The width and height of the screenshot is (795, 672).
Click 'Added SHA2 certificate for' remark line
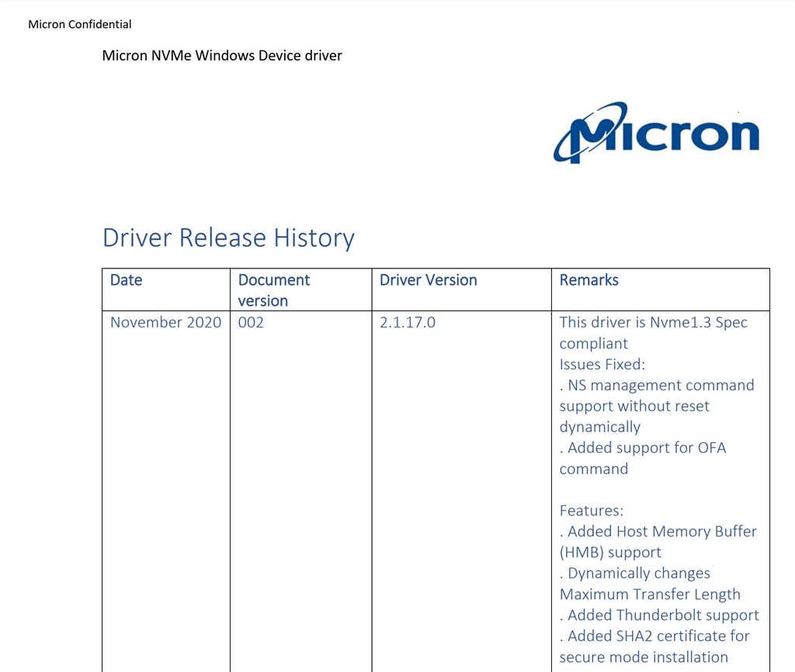coord(654,636)
